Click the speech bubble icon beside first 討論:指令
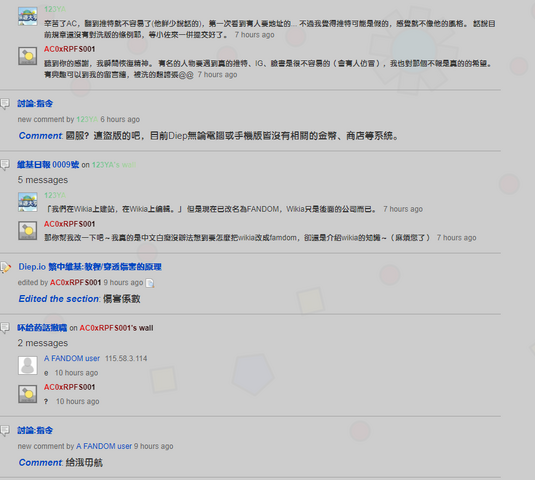 pos(5,104)
